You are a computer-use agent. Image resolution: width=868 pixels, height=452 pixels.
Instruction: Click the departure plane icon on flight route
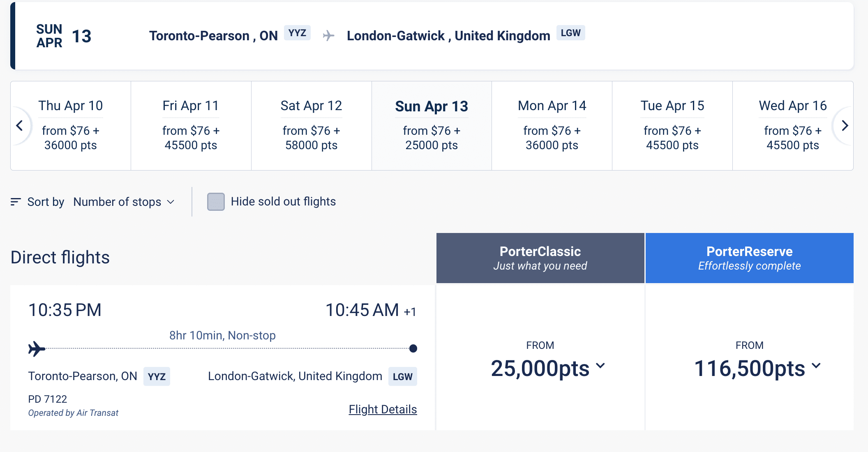point(37,349)
